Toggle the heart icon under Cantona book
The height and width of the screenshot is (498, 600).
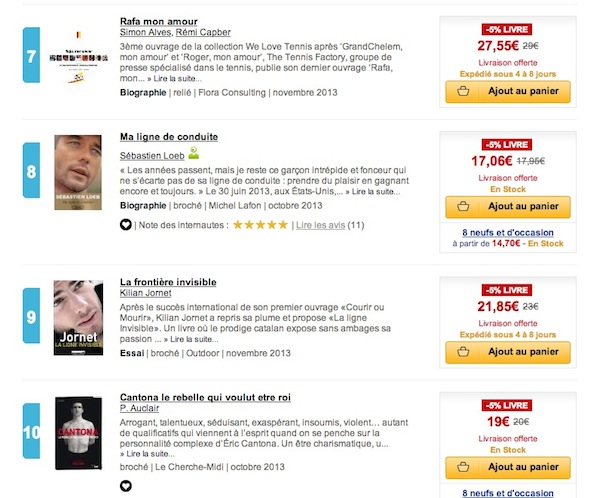tap(125, 486)
